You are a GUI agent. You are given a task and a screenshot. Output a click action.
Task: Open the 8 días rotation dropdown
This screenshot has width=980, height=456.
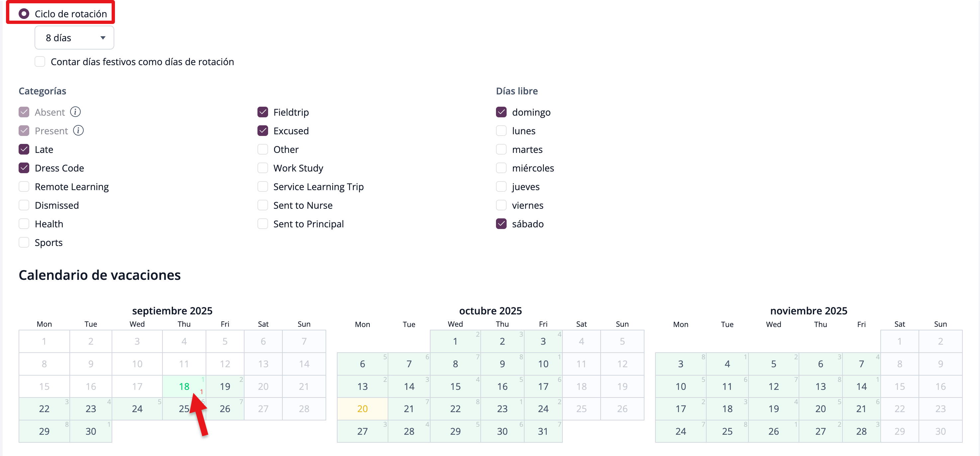(74, 38)
